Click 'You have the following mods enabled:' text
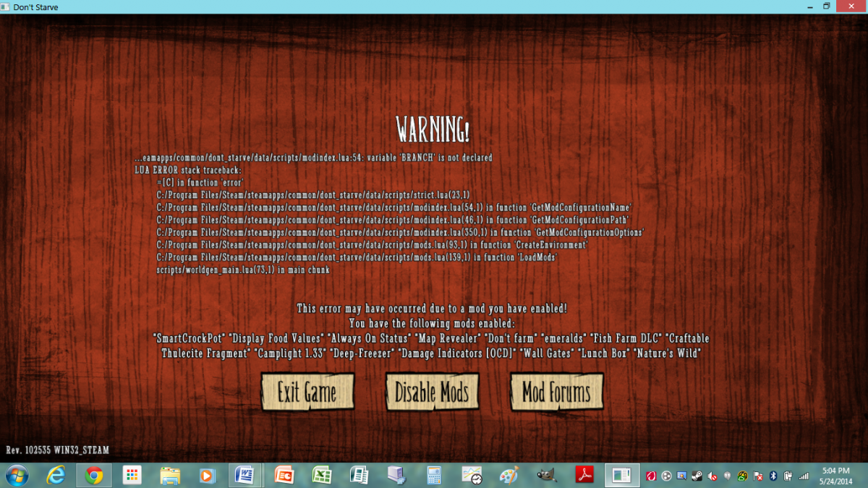The image size is (868, 488). click(x=432, y=323)
